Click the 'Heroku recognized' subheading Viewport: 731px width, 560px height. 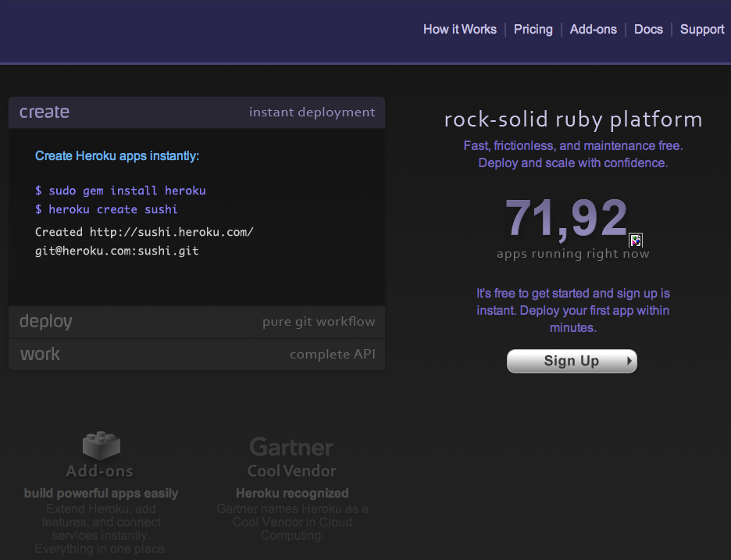tap(291, 494)
